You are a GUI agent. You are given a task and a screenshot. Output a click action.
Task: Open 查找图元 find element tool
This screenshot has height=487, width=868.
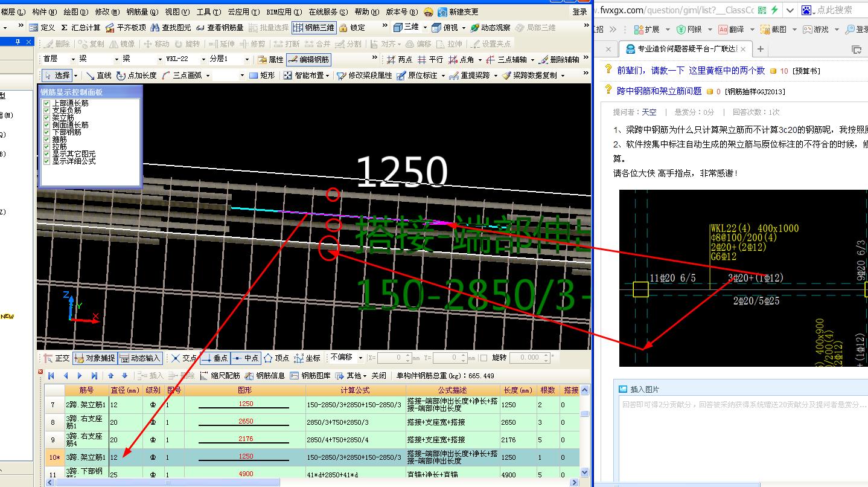[x=171, y=27]
